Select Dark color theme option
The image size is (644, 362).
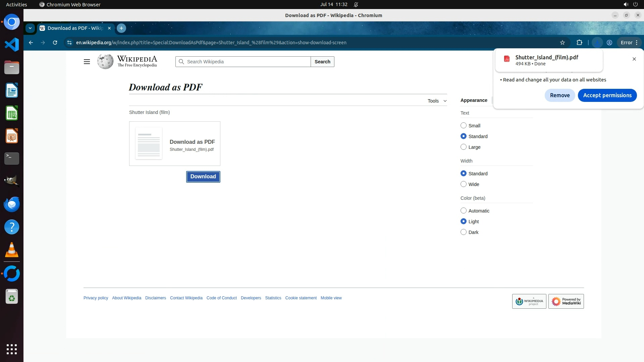(464, 232)
